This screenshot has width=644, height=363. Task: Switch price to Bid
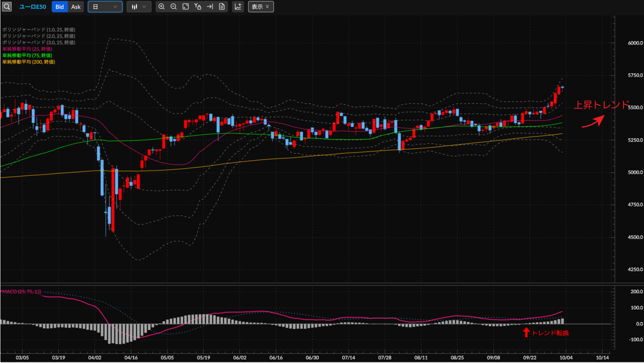click(x=60, y=7)
